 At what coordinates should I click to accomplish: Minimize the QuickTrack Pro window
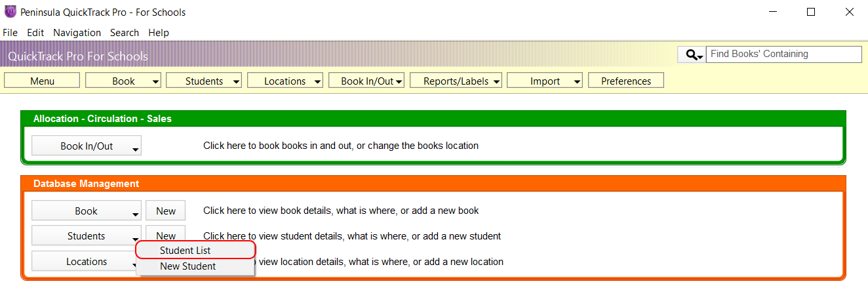(774, 12)
